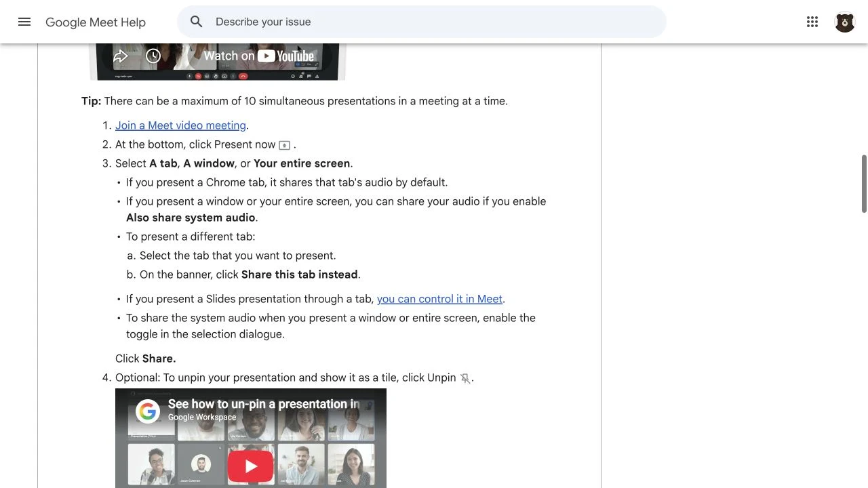Click the search magnifier icon
Screen dimensions: 868x488
click(x=197, y=22)
